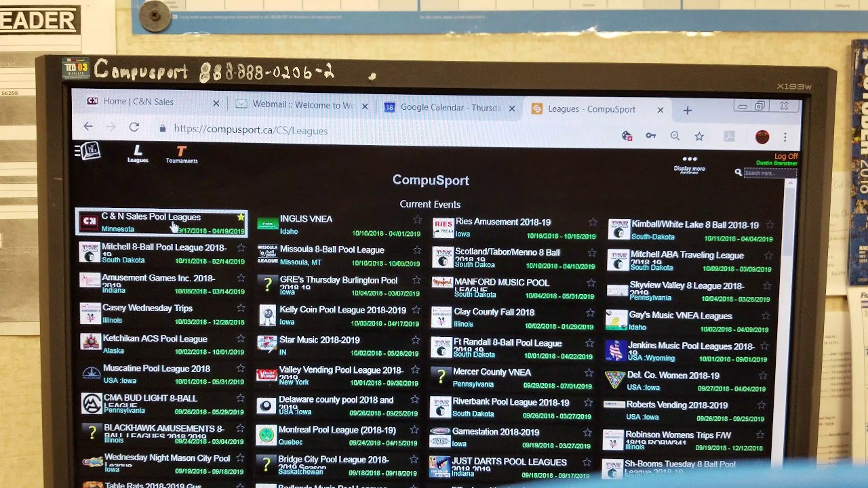Click the Current Events heading

pyautogui.click(x=430, y=204)
